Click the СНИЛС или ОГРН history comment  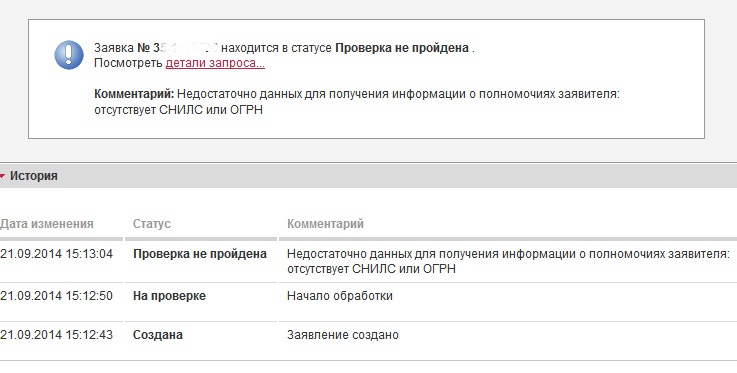[x=508, y=261]
